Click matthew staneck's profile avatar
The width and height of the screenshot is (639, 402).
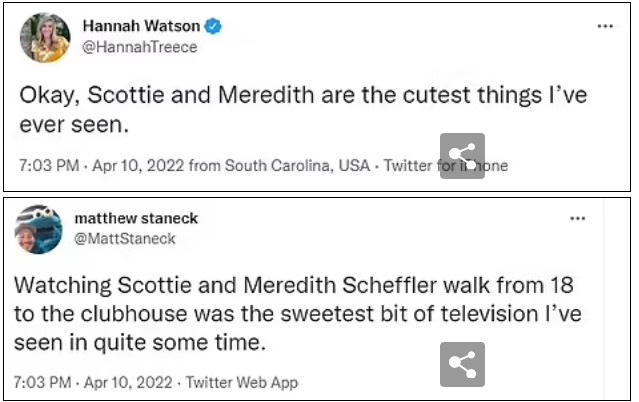point(39,231)
